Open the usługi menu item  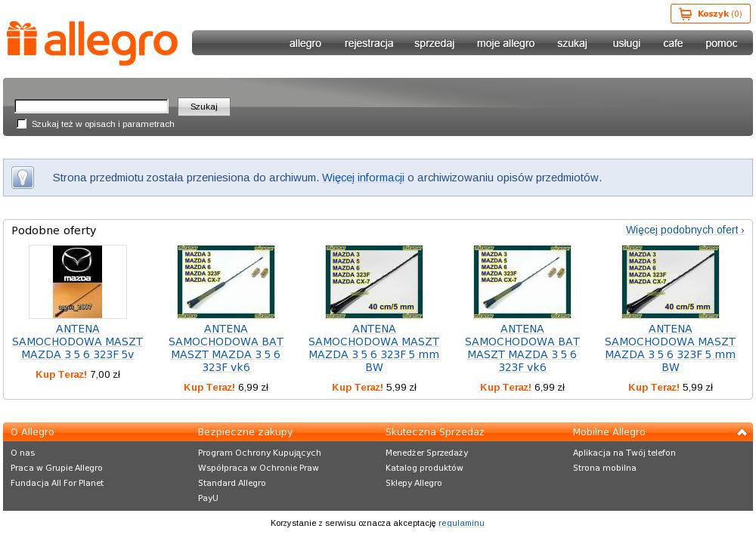pyautogui.click(x=626, y=43)
